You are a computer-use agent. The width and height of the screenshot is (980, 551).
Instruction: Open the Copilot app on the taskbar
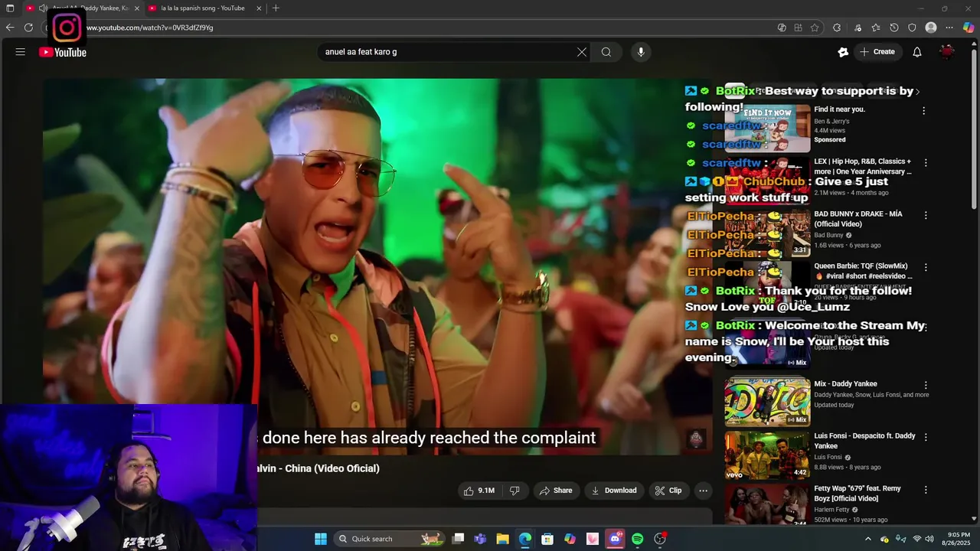[570, 539]
